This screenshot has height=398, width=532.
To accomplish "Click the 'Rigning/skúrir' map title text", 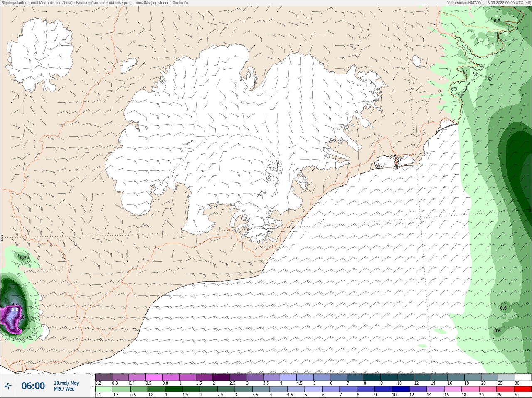I will [x=95, y=2].
